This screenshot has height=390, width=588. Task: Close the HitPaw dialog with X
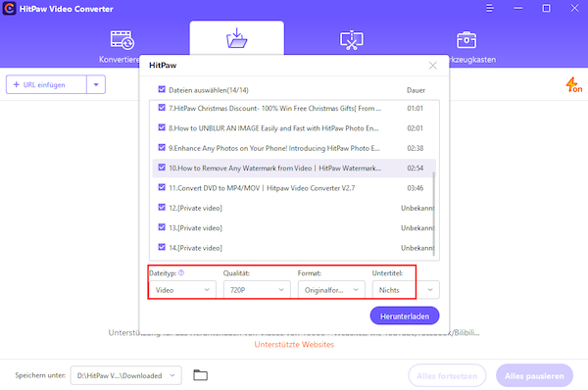coord(433,66)
